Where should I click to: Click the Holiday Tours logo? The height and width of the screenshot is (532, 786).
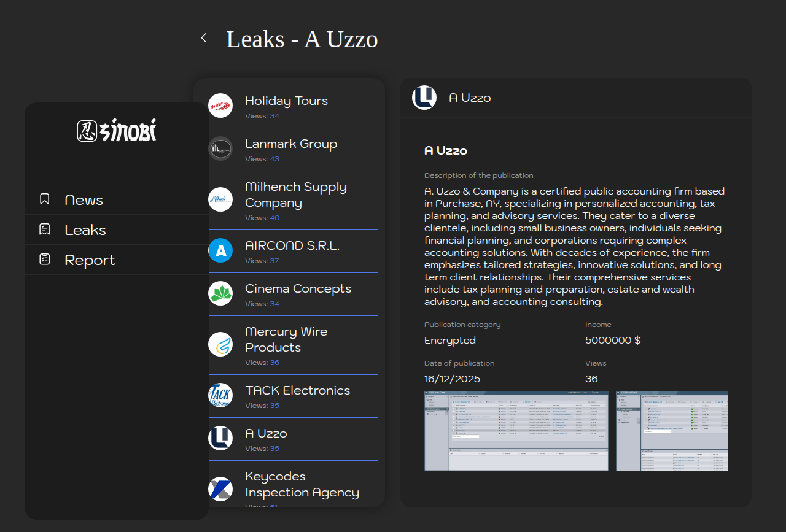[220, 106]
